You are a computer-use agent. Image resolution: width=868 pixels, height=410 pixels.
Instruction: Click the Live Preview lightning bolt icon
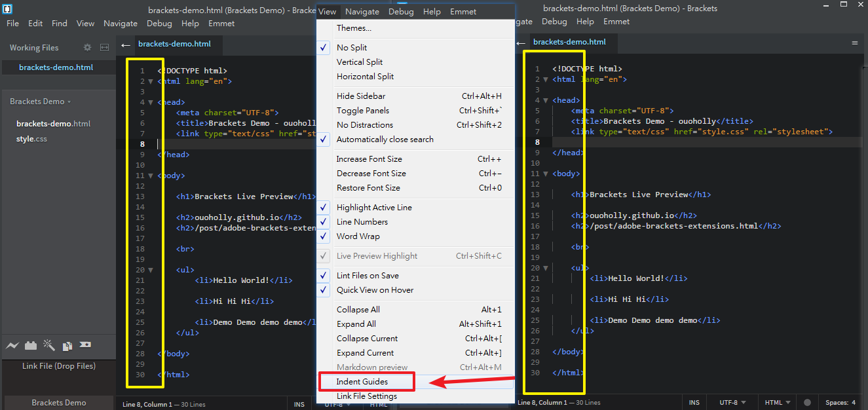12,346
